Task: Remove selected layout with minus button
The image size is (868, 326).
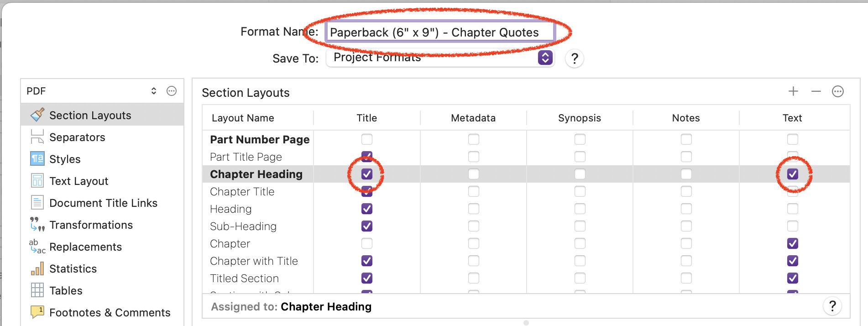Action: [x=816, y=91]
